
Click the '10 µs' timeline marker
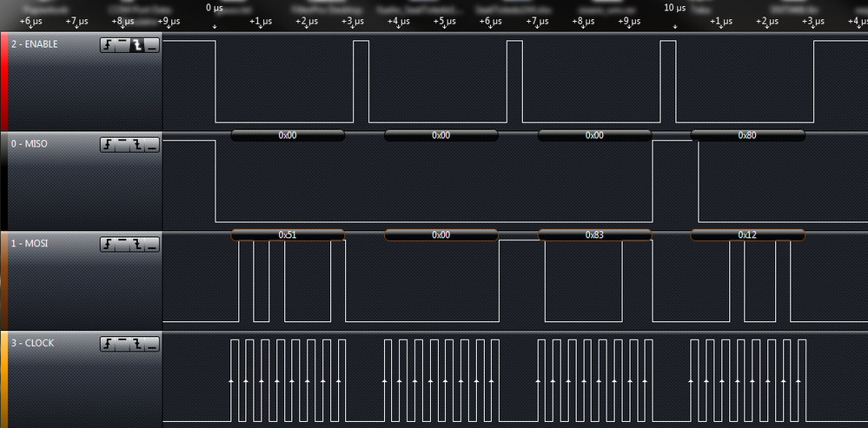[674, 9]
